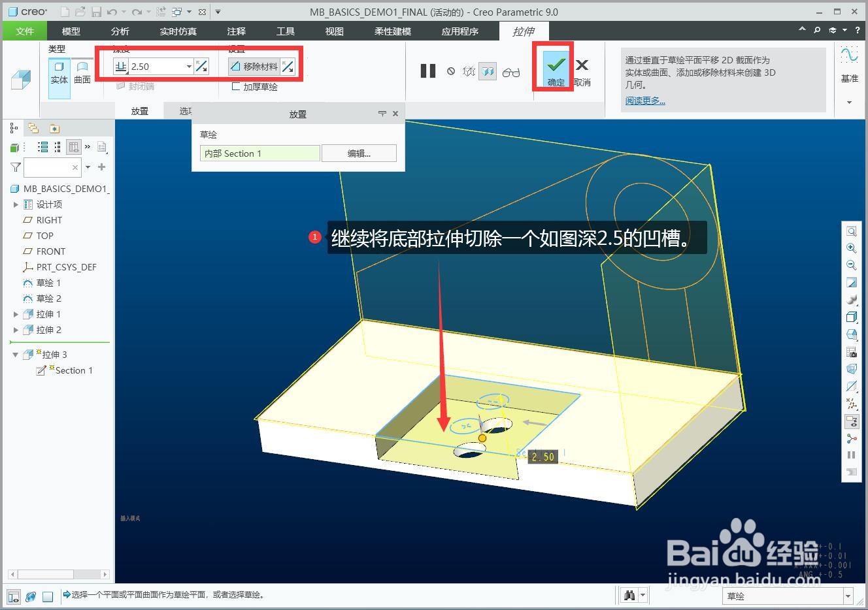Open the depth option blind icon

(x=121, y=66)
